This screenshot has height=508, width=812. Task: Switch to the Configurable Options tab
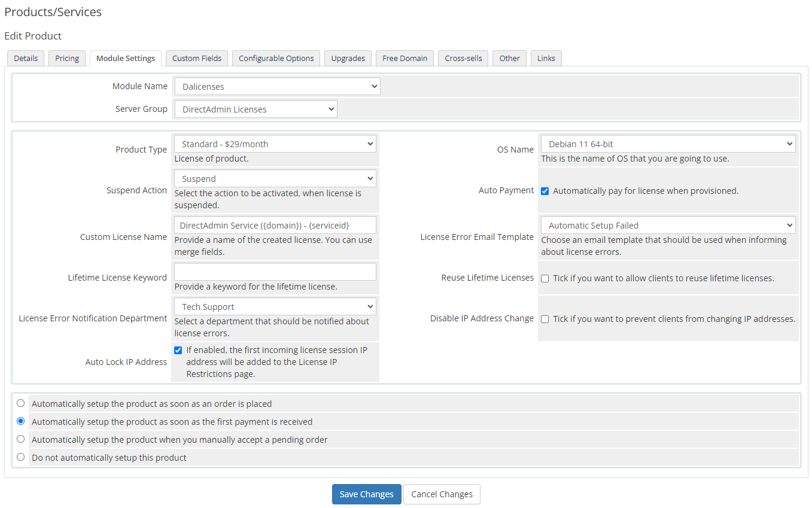click(276, 57)
